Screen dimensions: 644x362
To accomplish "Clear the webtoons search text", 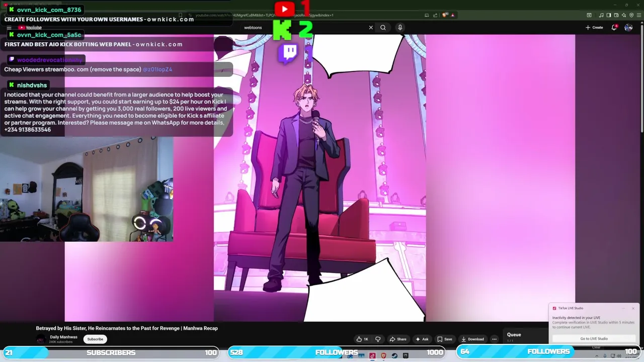I will click(371, 28).
